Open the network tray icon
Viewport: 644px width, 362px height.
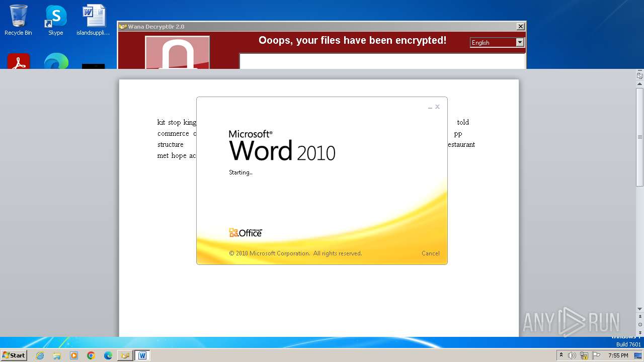[584, 355]
